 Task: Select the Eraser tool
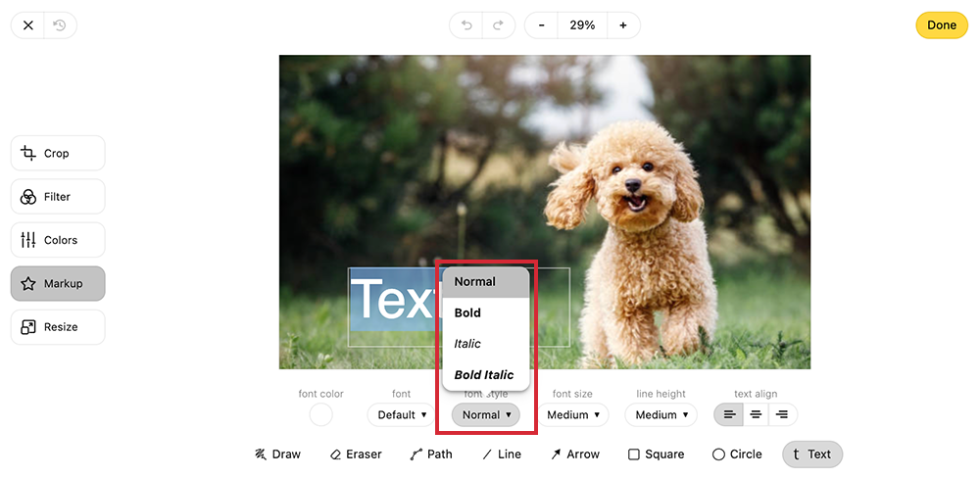(358, 454)
